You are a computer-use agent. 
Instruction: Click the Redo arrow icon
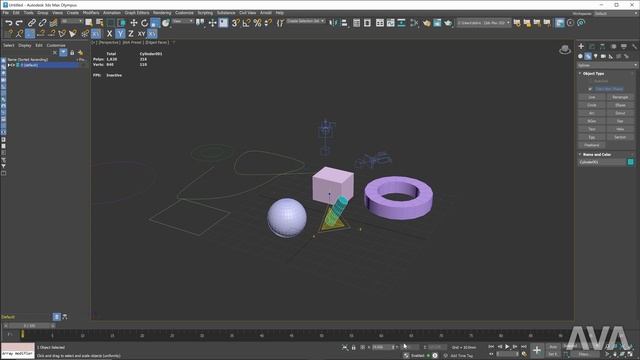[x=19, y=23]
